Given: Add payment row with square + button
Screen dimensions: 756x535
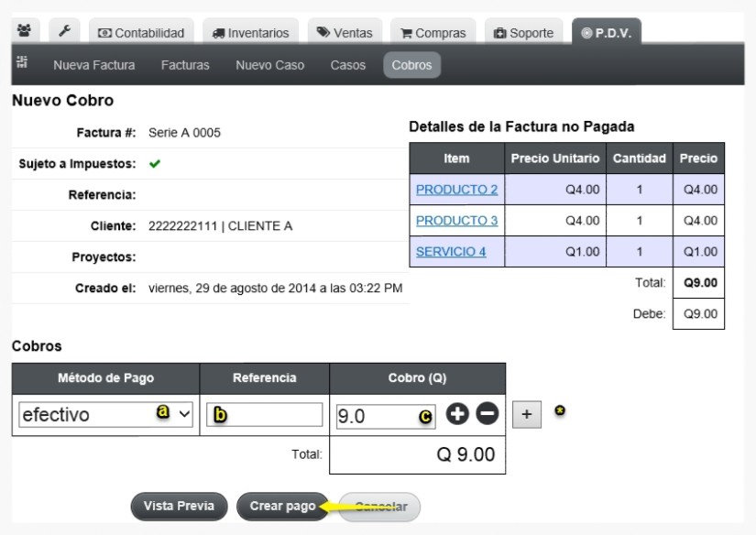Looking at the screenshot, I should coord(527,414).
